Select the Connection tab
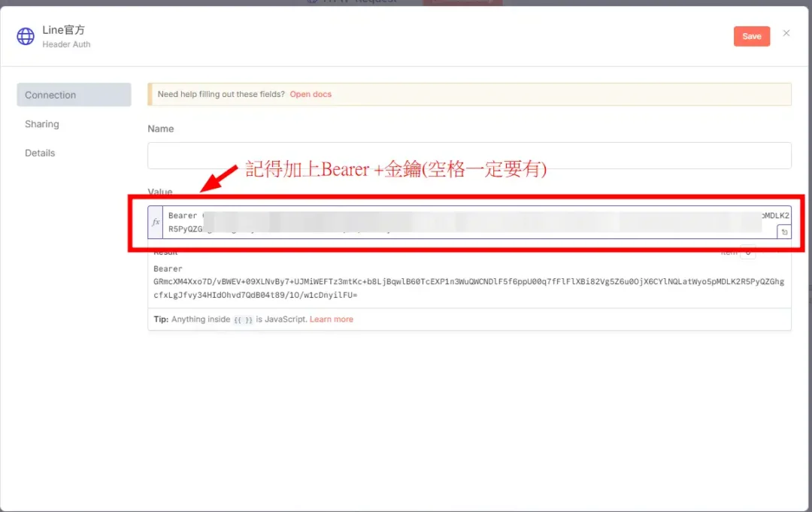 (x=50, y=95)
